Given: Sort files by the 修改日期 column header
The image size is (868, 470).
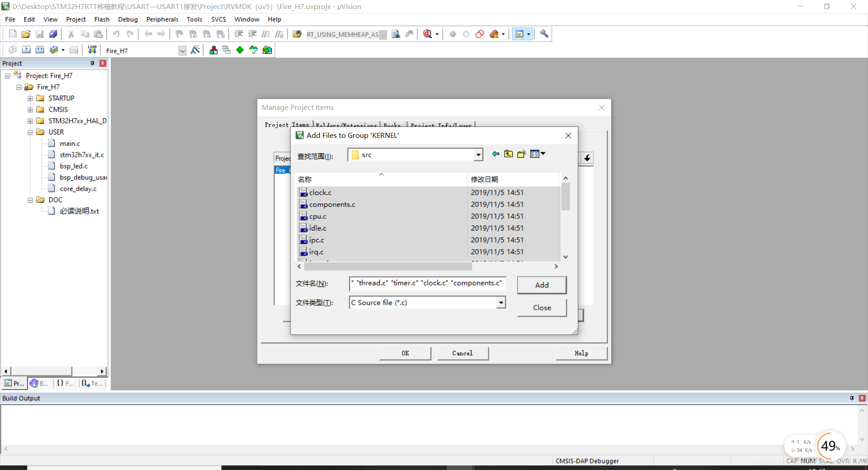Looking at the screenshot, I should point(513,179).
